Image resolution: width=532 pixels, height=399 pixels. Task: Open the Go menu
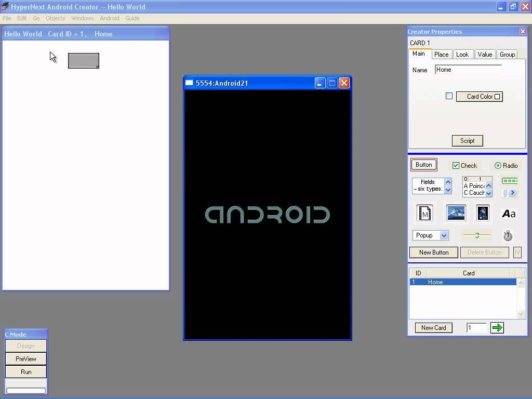point(36,18)
